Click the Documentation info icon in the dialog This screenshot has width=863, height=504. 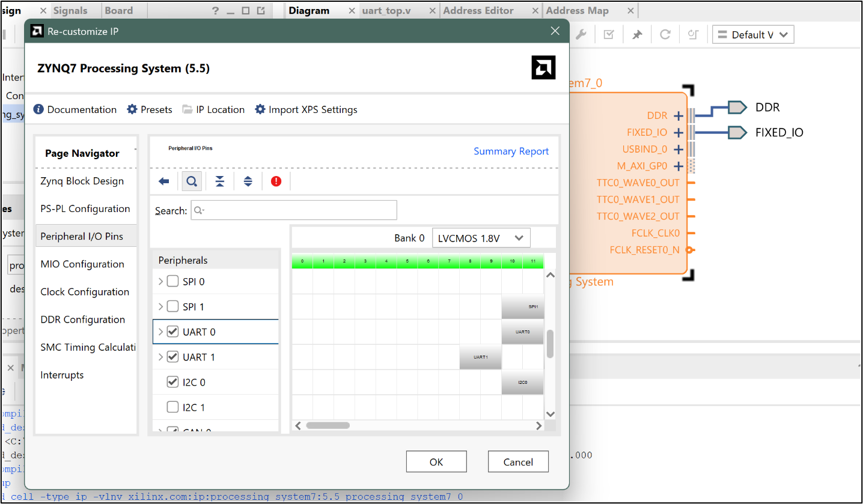(40, 109)
